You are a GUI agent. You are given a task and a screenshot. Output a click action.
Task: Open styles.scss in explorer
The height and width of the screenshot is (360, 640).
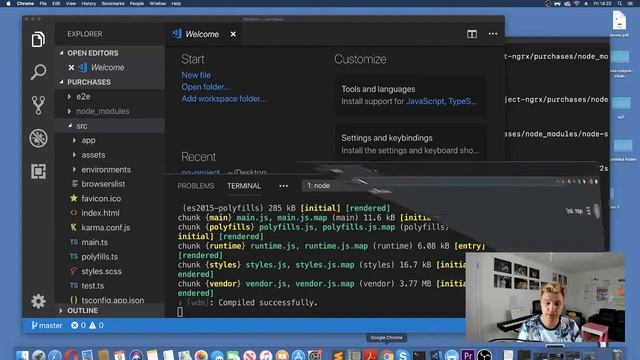(x=101, y=271)
